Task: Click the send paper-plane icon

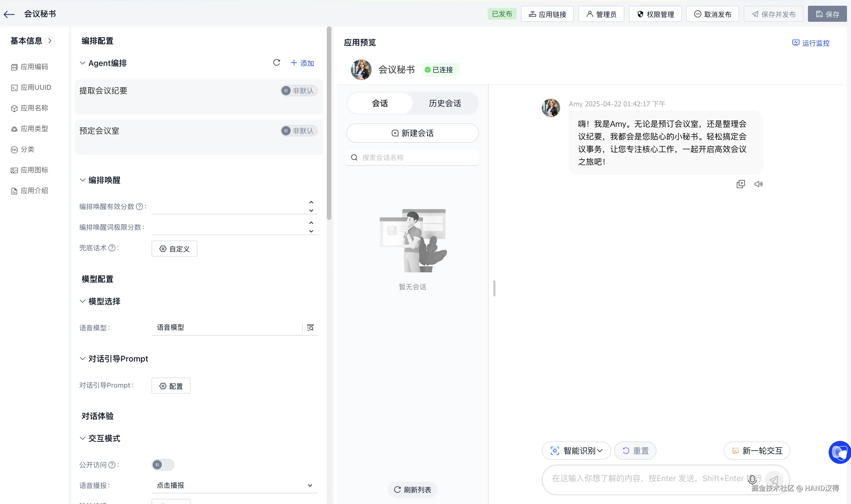Action: click(x=774, y=480)
